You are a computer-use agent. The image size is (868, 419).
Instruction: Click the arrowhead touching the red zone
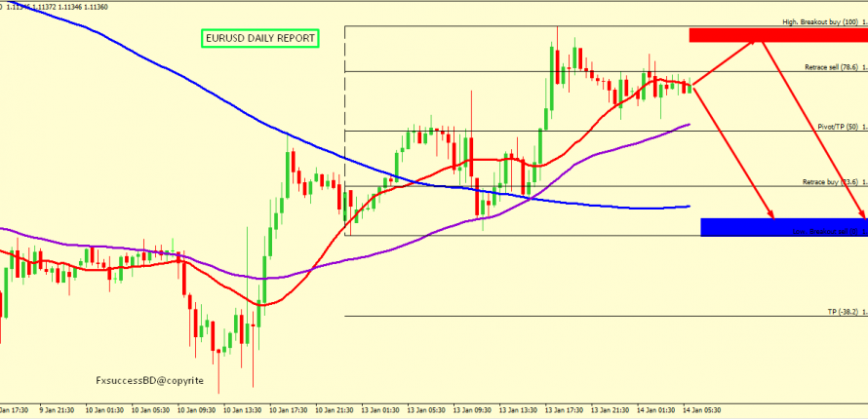point(754,41)
